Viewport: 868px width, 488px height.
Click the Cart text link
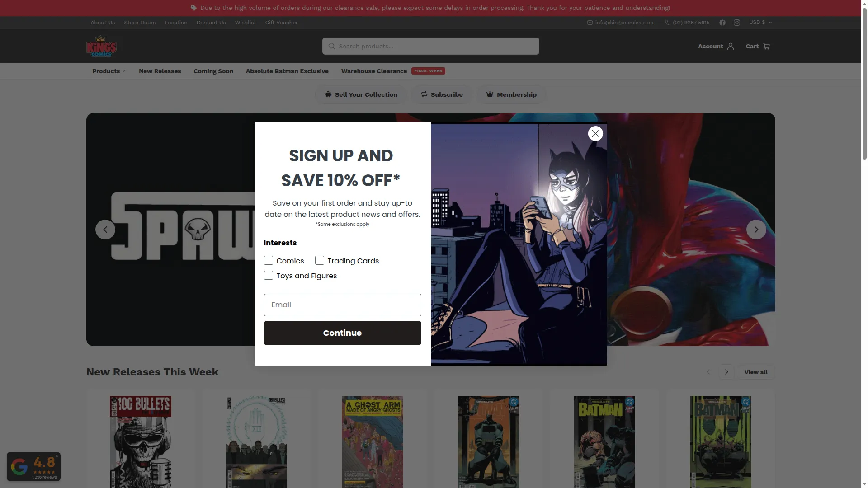752,46
